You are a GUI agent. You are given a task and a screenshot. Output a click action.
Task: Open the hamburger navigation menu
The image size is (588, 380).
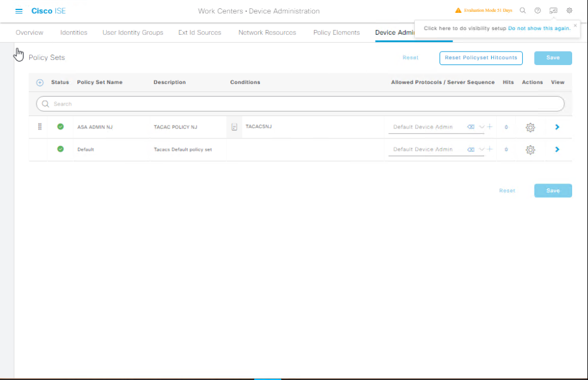click(x=19, y=11)
